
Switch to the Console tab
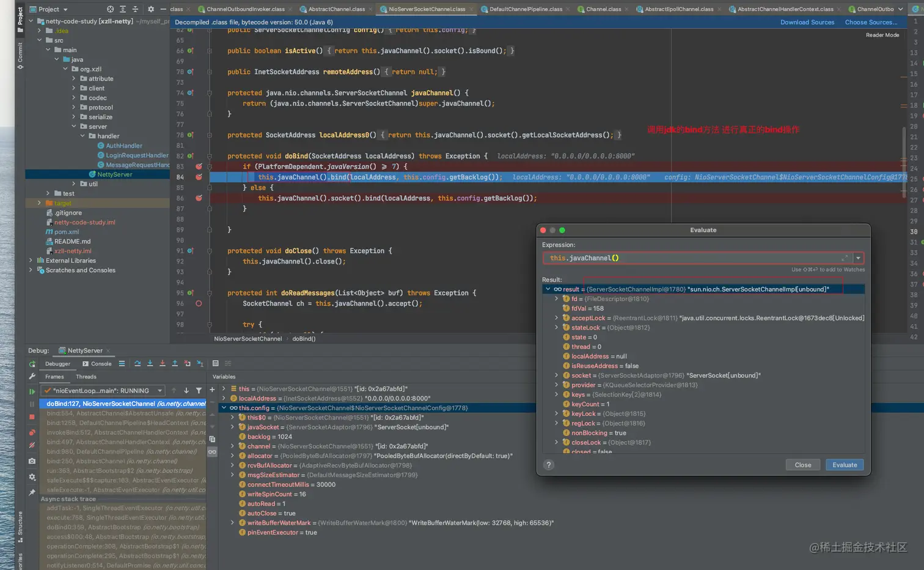[97, 364]
